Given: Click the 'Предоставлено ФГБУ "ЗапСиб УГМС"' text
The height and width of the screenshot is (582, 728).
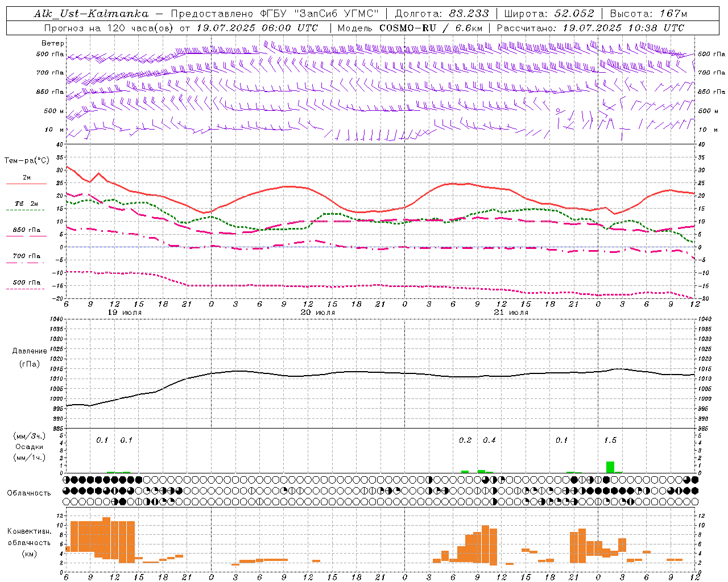Looking at the screenshot, I should [x=275, y=14].
